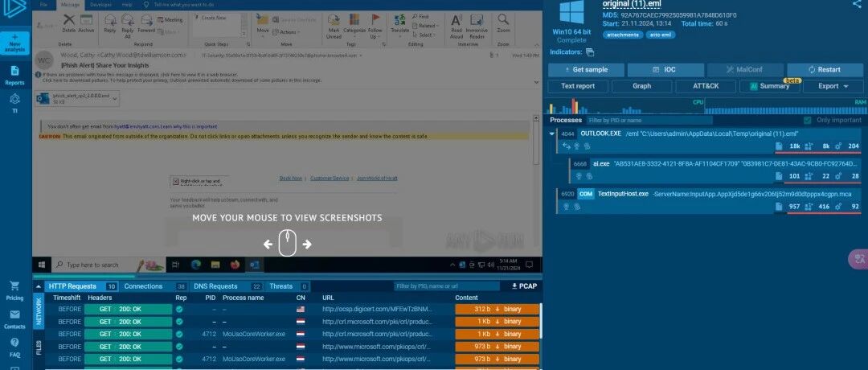Switch to the DNS Requests tab

click(x=227, y=286)
